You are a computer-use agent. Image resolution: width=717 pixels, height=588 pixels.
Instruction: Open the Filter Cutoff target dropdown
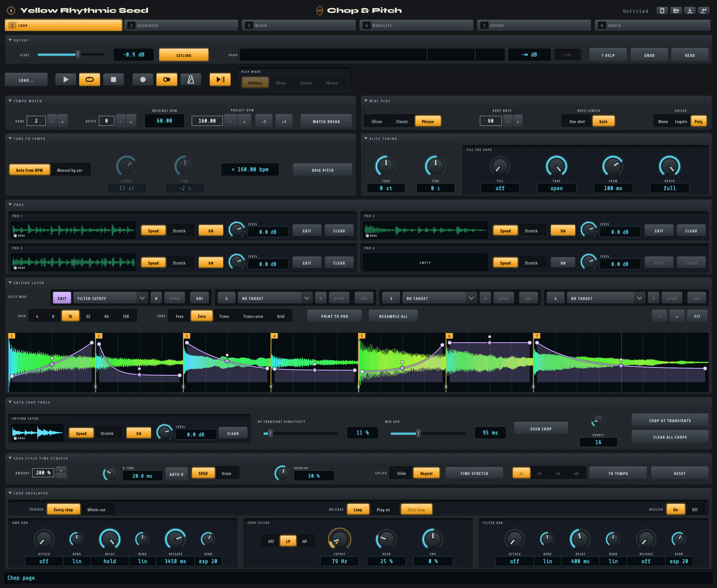(110, 298)
